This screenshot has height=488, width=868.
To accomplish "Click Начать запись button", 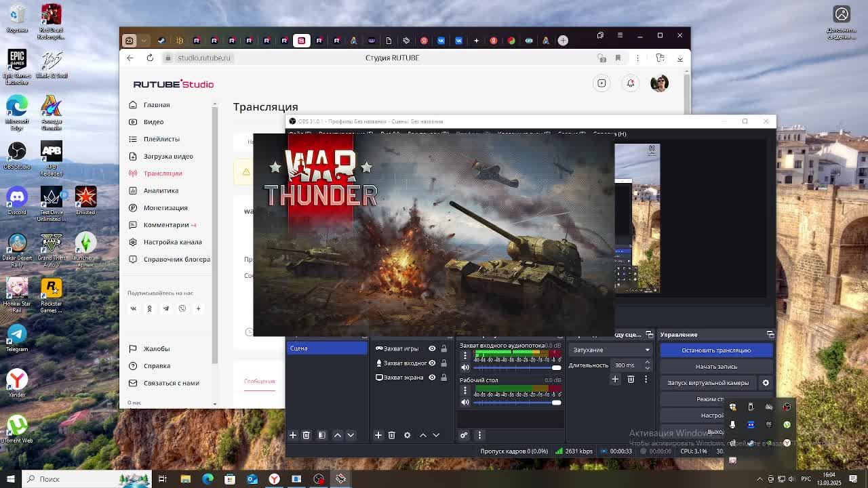I will [x=716, y=367].
